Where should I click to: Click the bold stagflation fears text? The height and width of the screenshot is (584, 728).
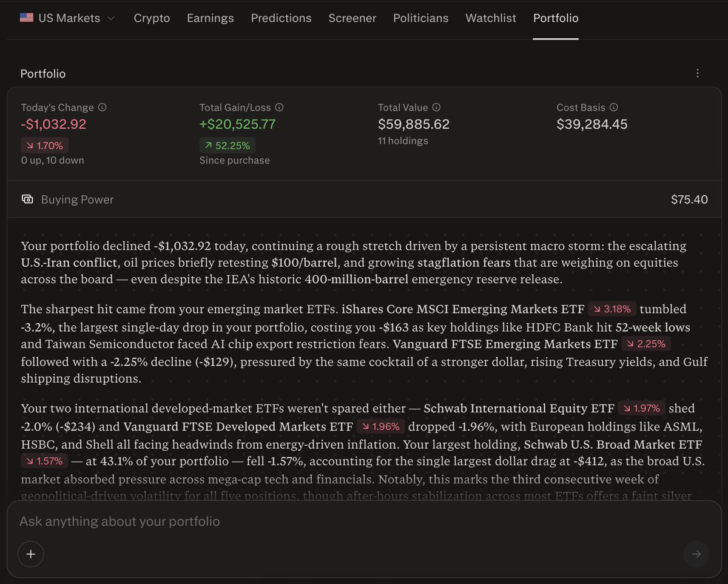tap(464, 263)
